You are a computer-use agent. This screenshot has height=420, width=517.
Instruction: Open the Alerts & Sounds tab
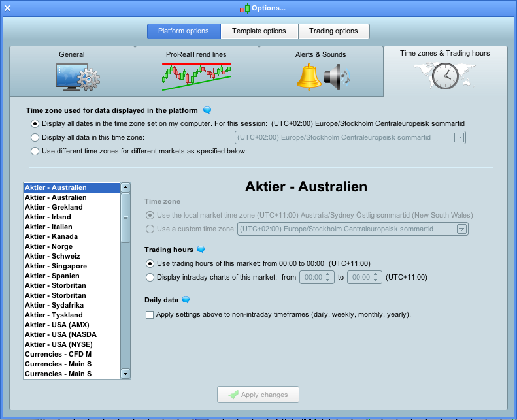coord(321,71)
